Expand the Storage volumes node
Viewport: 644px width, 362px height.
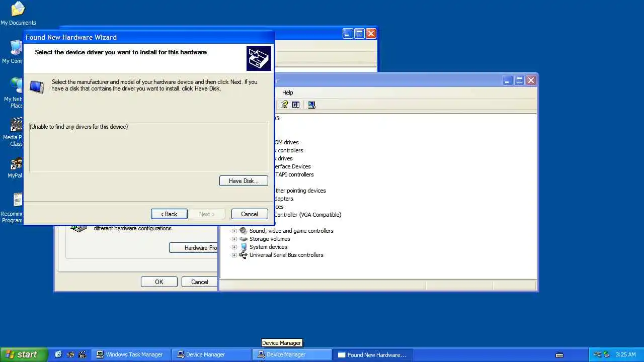(x=234, y=239)
